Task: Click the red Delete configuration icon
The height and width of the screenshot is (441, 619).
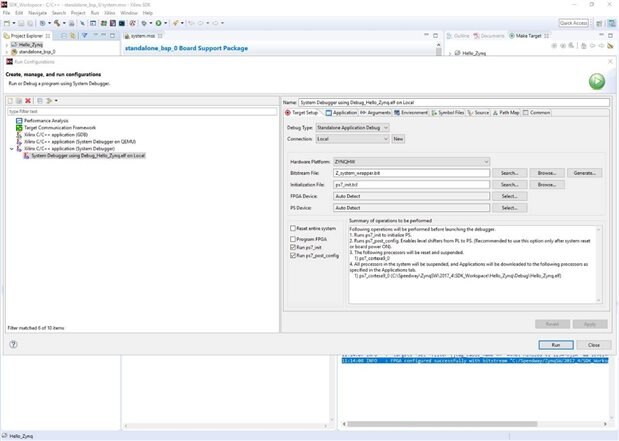Action: click(x=27, y=101)
